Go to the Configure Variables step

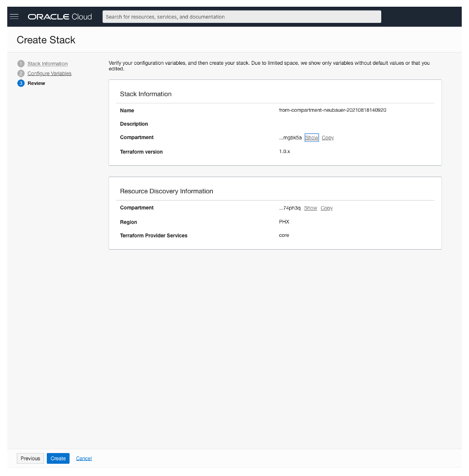tap(49, 73)
